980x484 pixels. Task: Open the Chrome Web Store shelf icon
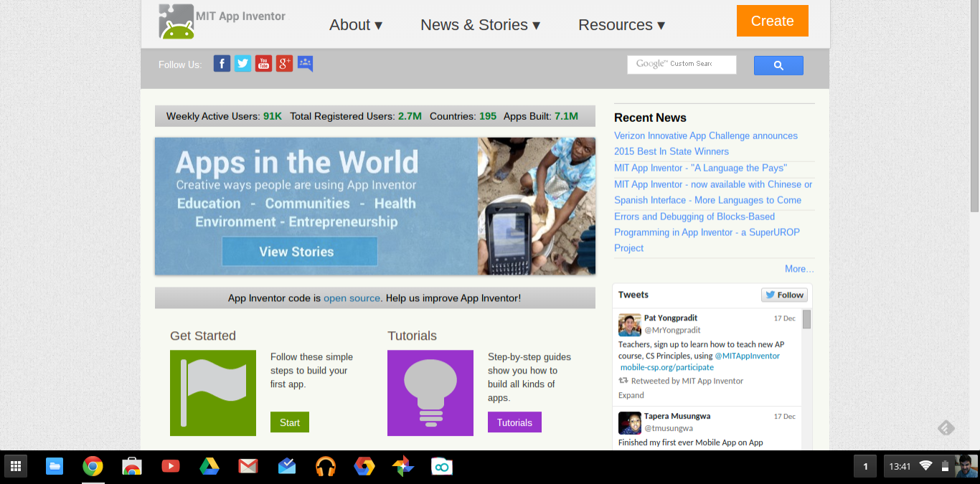tap(131, 467)
